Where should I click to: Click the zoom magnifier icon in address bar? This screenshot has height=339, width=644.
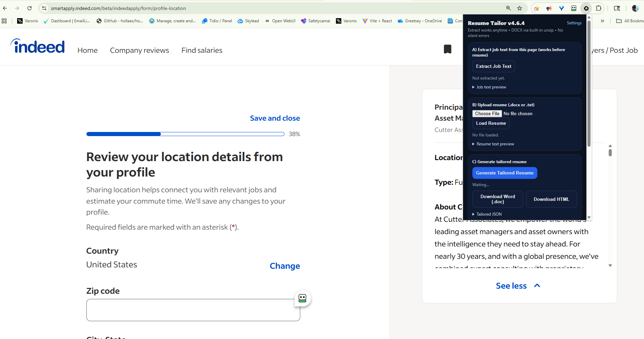click(509, 8)
